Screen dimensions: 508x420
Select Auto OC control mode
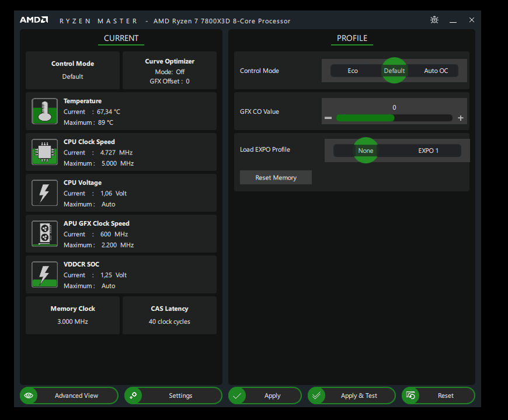click(x=436, y=71)
